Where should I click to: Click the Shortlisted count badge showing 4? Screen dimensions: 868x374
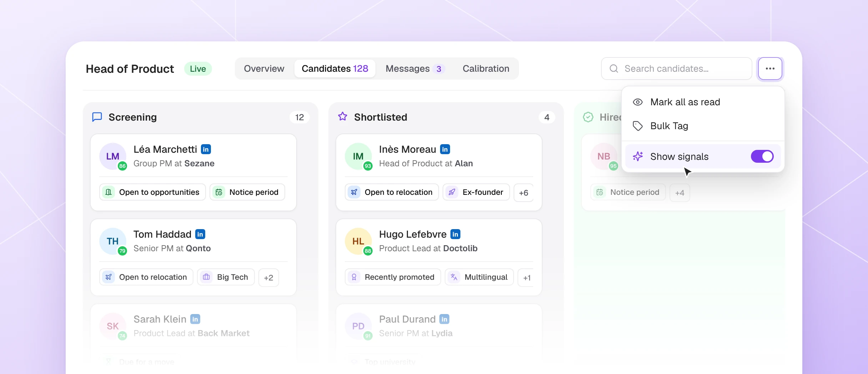pyautogui.click(x=546, y=117)
